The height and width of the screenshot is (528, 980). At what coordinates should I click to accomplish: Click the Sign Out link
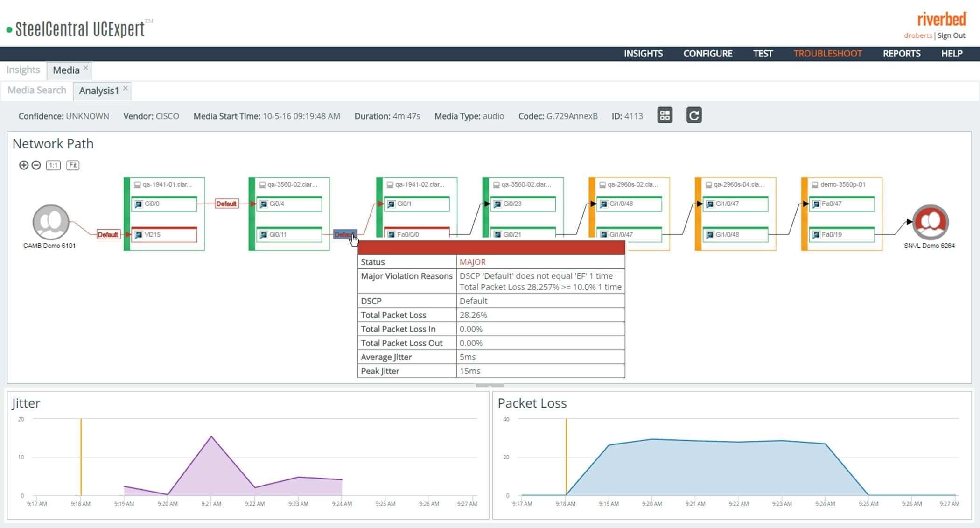pos(951,35)
